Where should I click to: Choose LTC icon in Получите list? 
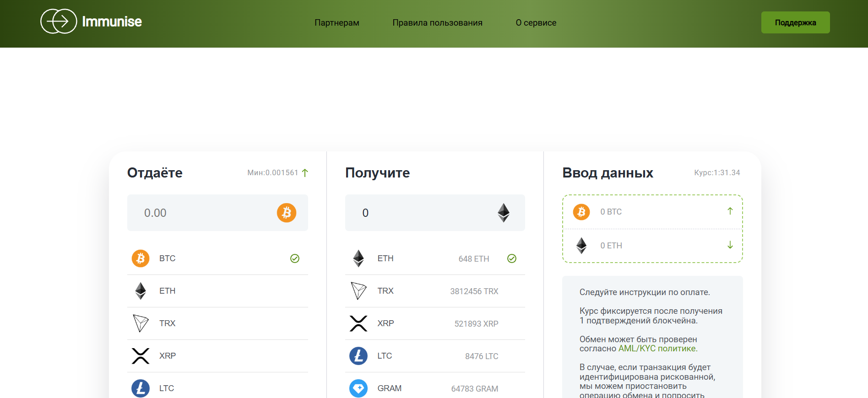pyautogui.click(x=358, y=356)
